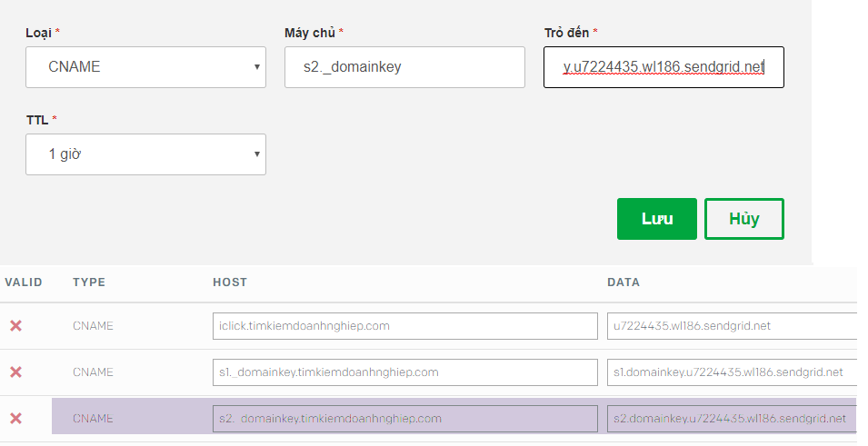868x446 pixels.
Task: Click the TYPE column header
Action: point(89,282)
